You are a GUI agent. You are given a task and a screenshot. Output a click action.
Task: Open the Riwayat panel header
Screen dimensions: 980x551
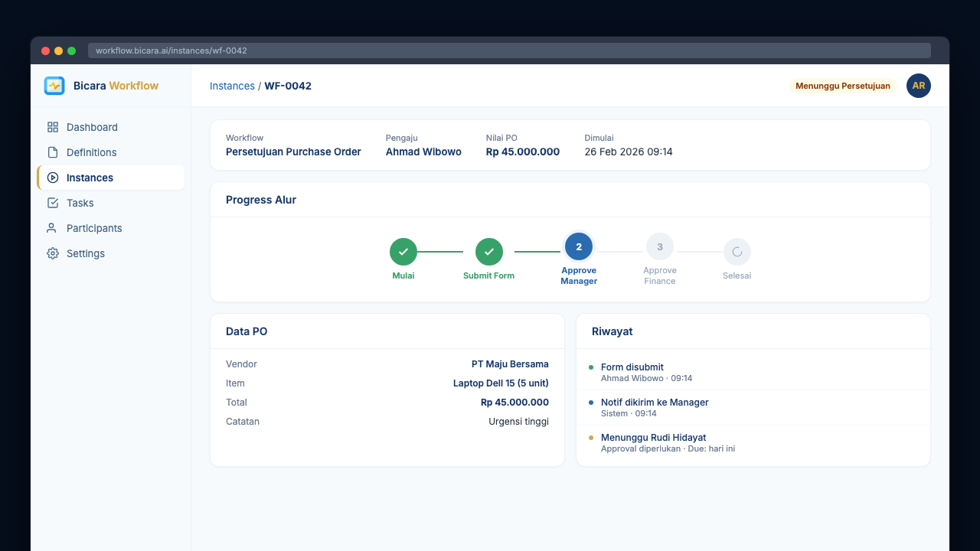coord(612,331)
